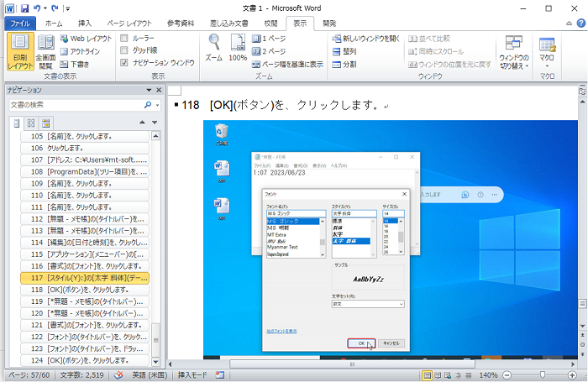Image resolution: width=588 pixels, height=382 pixels.
Task: Switch to the 挿入 tab
Action: (x=85, y=24)
